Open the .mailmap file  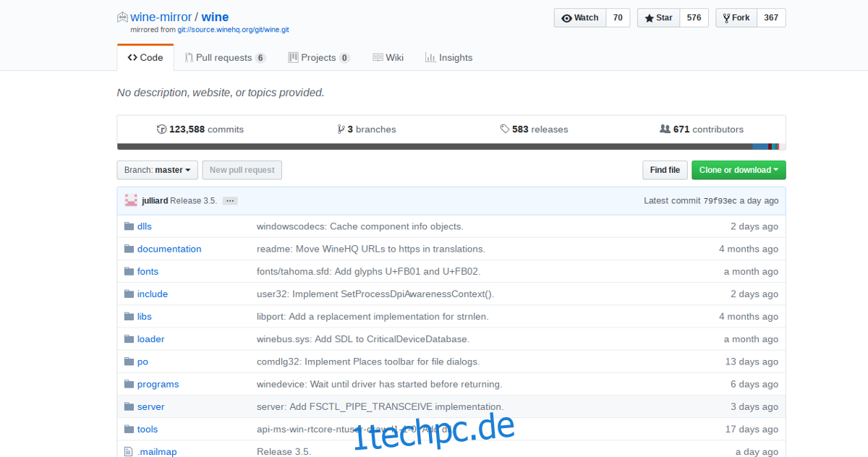pos(157,452)
